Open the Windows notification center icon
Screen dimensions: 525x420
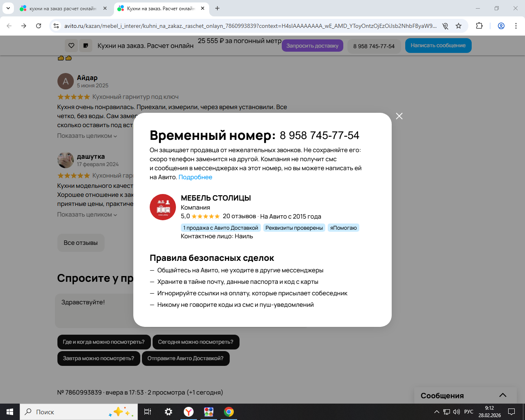(x=511, y=412)
